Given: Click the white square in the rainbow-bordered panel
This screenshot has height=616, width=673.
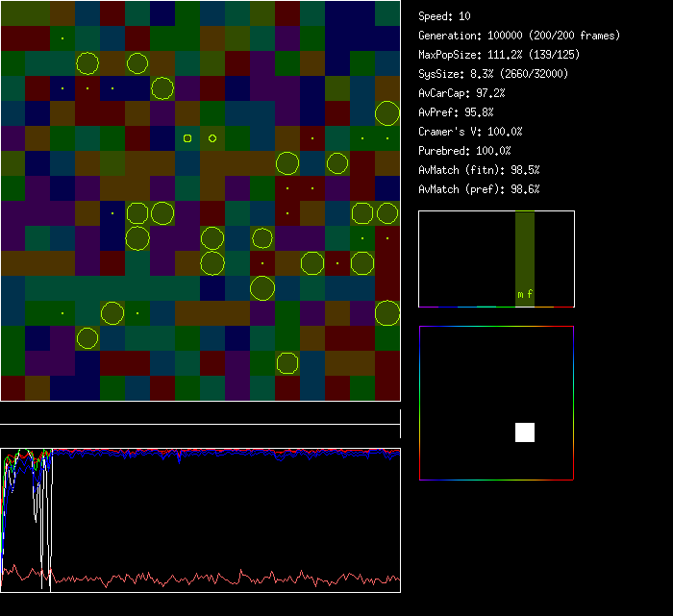Looking at the screenshot, I should pyautogui.click(x=525, y=432).
